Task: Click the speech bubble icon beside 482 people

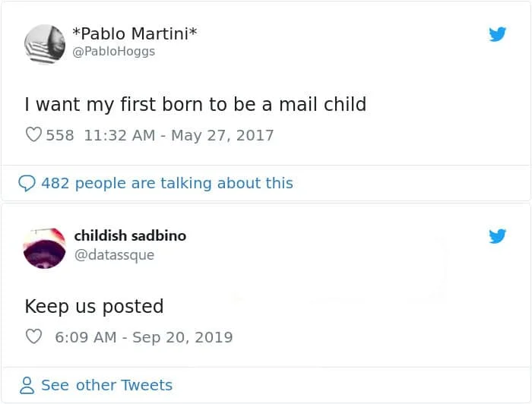Action: coord(27,183)
